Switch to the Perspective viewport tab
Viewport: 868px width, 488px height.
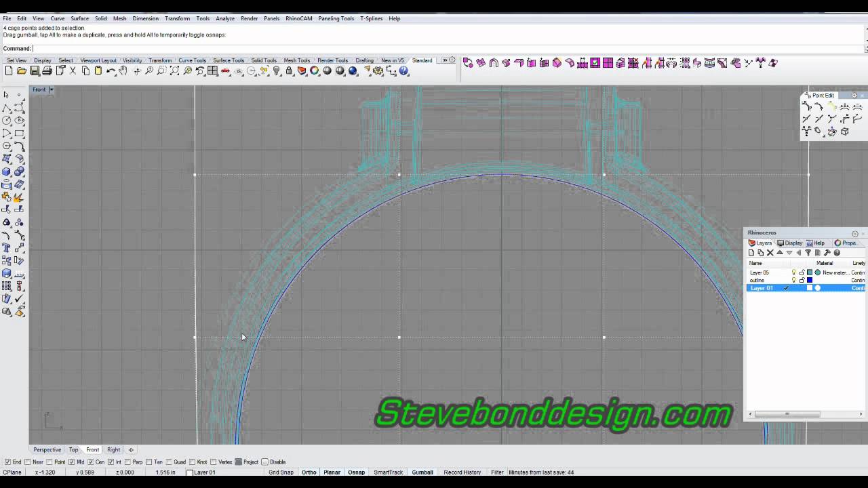[47, 450]
